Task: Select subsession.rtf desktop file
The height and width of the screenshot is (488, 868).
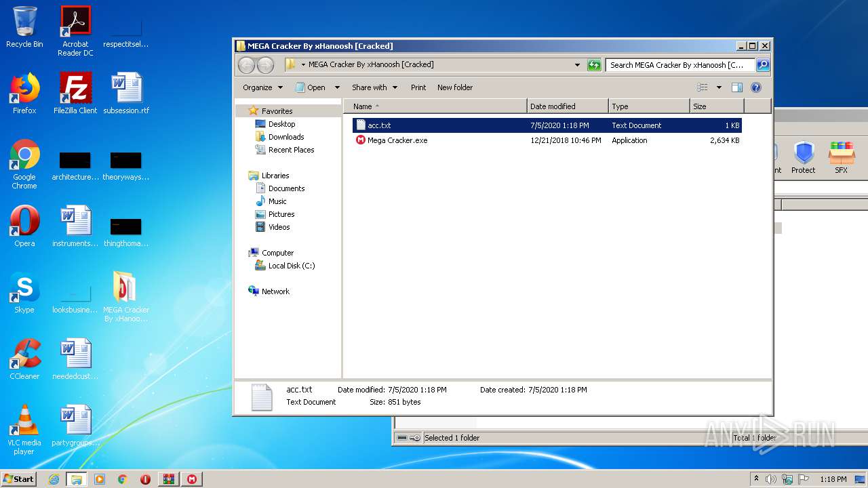Action: pyautogui.click(x=126, y=93)
